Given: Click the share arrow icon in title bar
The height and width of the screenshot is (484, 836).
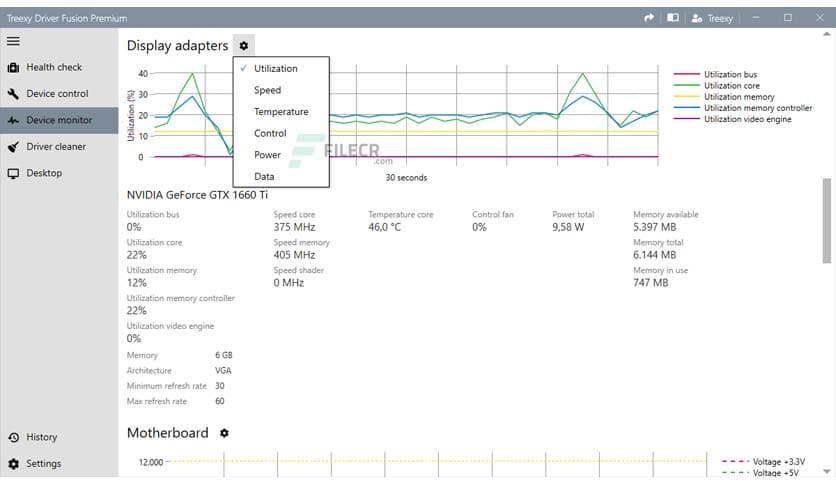Looking at the screenshot, I should pos(649,18).
